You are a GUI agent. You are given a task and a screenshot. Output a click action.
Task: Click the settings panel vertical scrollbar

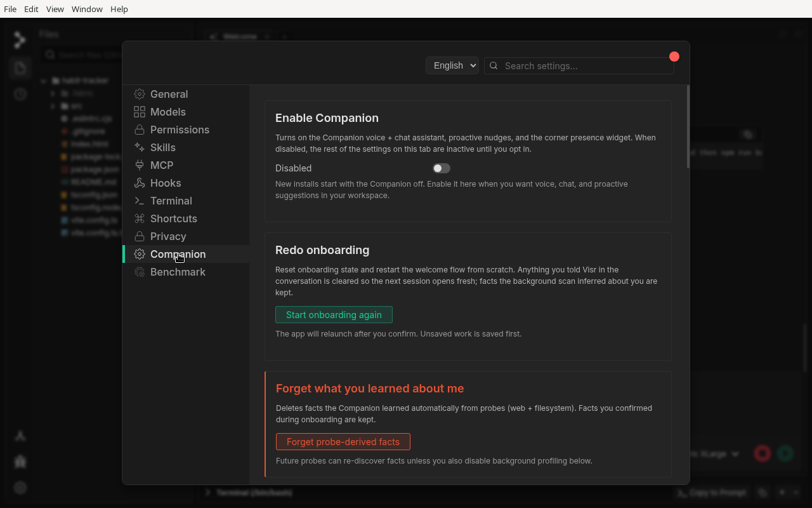click(x=688, y=126)
